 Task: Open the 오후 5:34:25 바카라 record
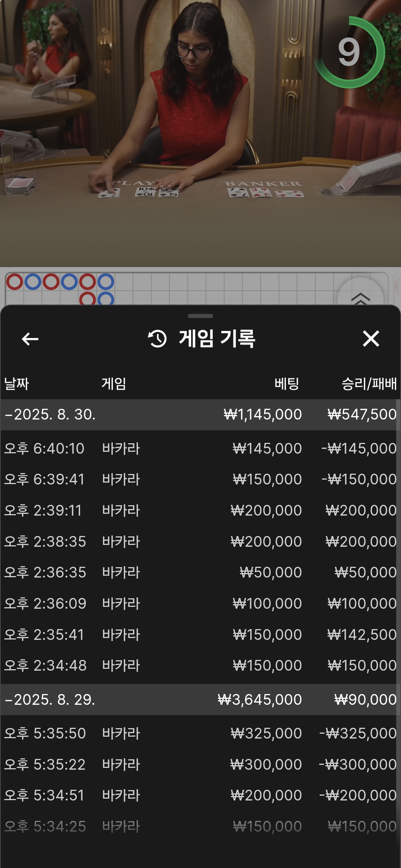tap(200, 826)
